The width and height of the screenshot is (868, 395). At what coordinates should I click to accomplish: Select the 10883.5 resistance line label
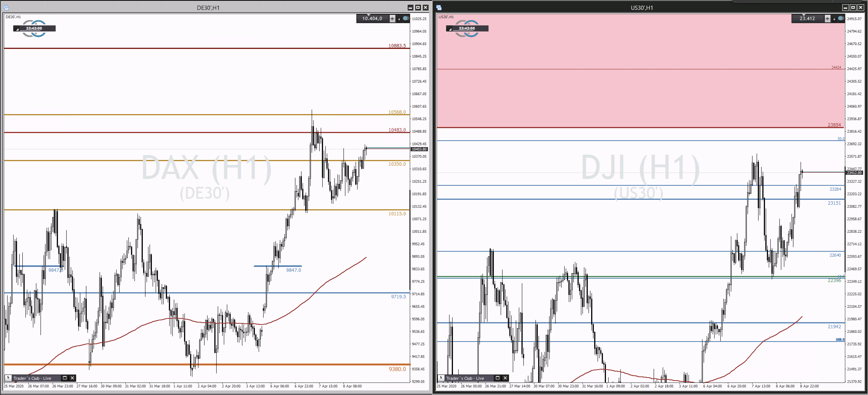397,45
